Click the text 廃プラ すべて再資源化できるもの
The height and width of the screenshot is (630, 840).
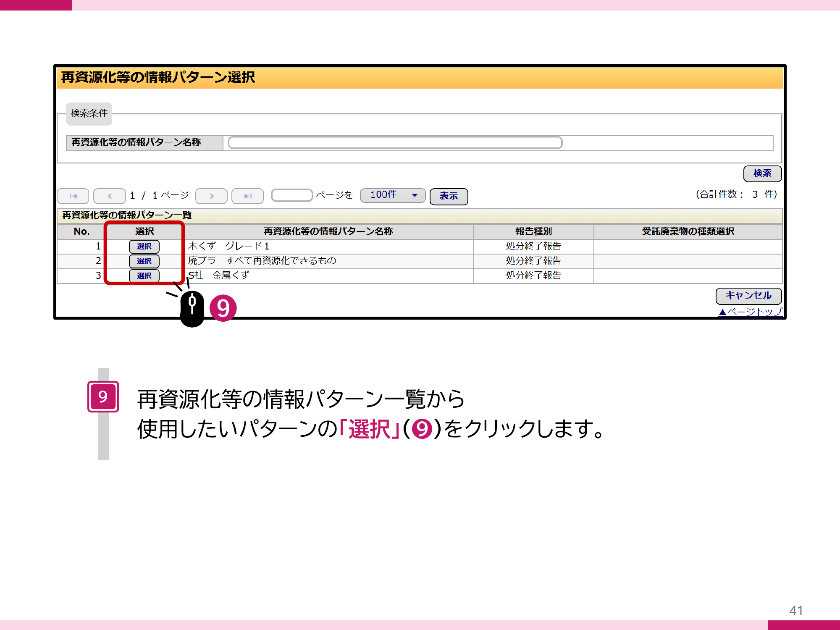pos(262,261)
